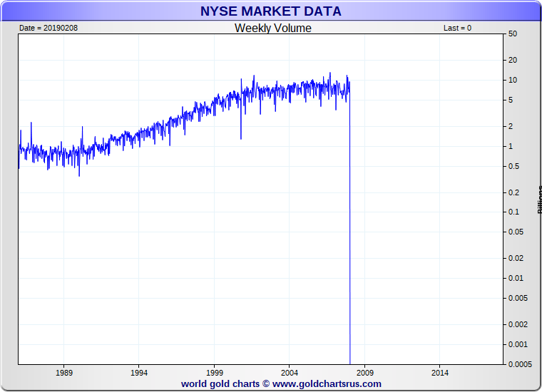This screenshot has width=542, height=392.
Task: Click the 0.005 y-axis value
Action: click(518, 298)
